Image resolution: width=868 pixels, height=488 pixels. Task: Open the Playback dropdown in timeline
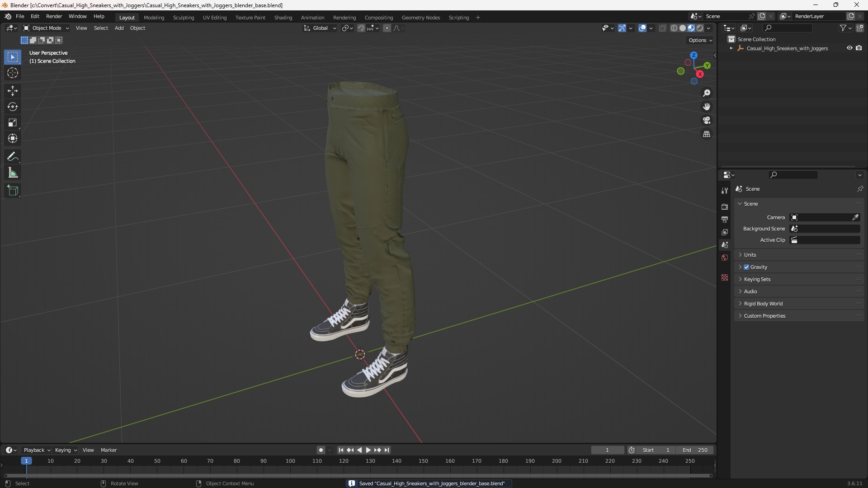click(37, 450)
